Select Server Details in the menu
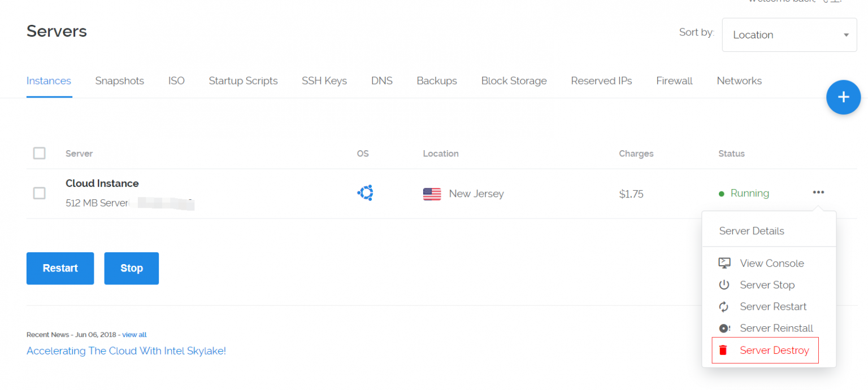Screen dimensions: 868x390 tap(751, 231)
